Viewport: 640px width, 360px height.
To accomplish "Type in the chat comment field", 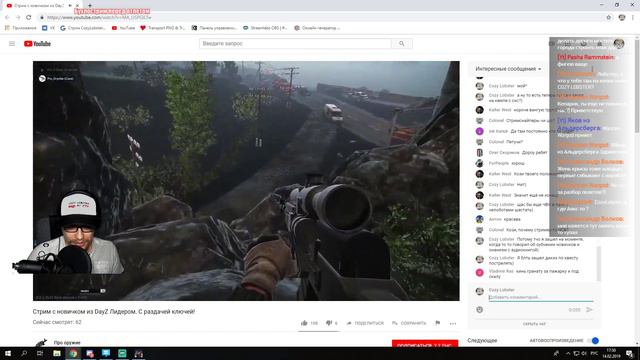I will point(541,298).
